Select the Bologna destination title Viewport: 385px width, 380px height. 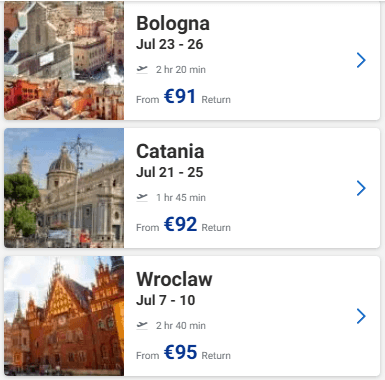coord(173,24)
